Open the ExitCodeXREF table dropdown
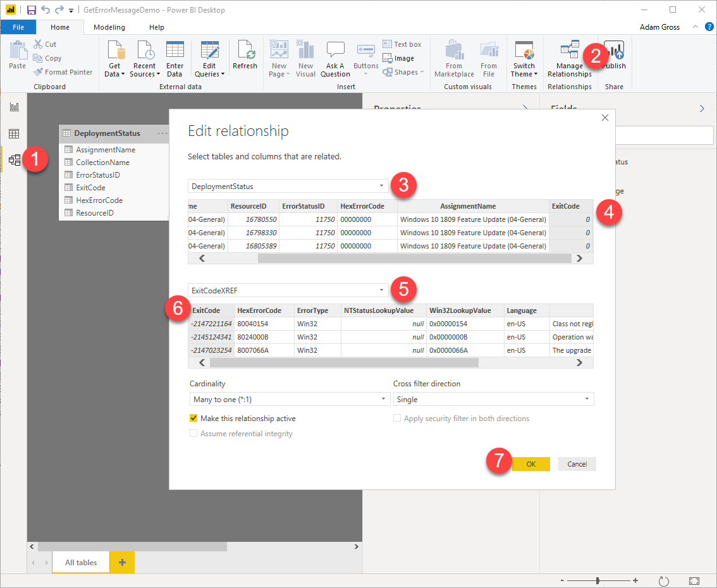 coord(288,290)
